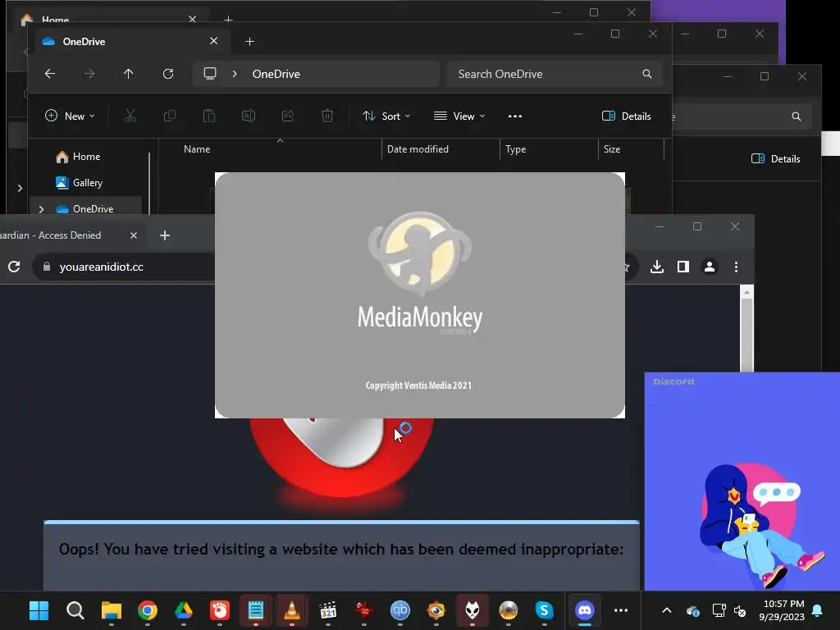The image size is (840, 630).
Task: Open Google Drive from the taskbar
Action: point(183,610)
